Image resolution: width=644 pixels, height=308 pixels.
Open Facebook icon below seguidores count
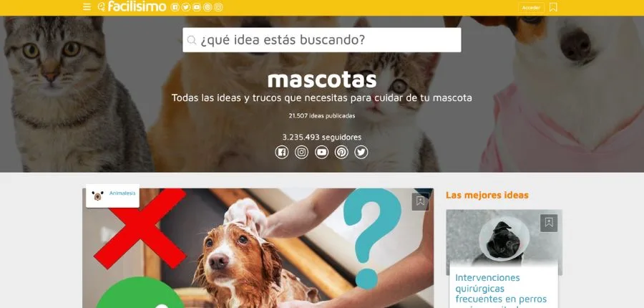coord(282,152)
